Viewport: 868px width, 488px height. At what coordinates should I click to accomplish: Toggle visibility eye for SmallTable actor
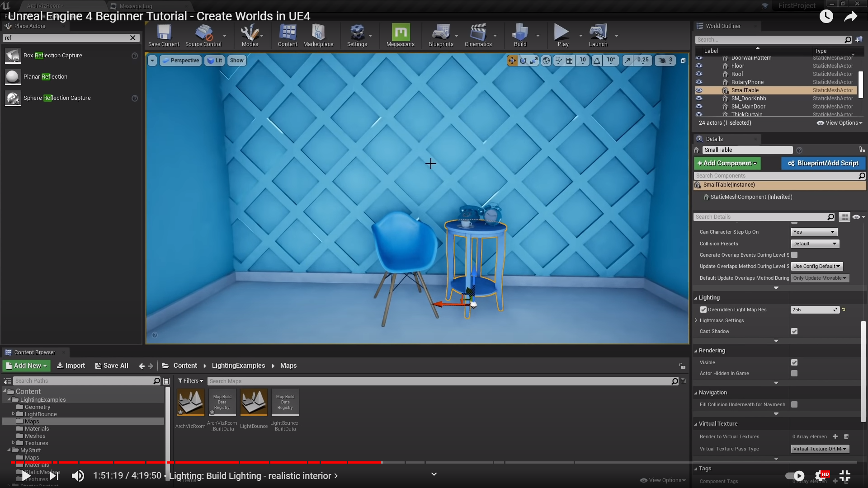(x=699, y=90)
